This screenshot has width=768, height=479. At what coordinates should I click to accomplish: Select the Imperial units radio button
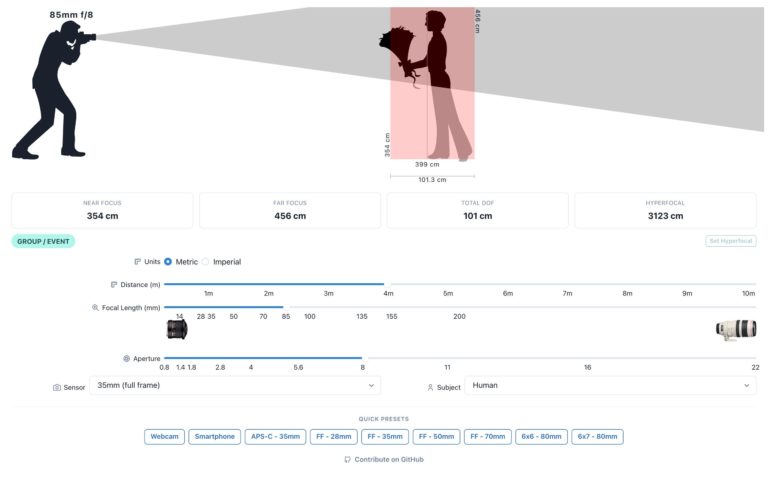(206, 262)
